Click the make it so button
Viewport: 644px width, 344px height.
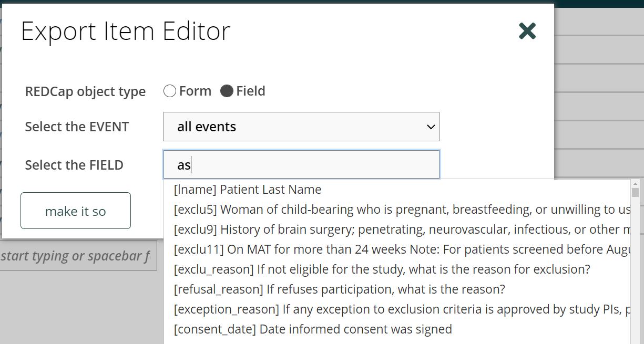(x=76, y=211)
